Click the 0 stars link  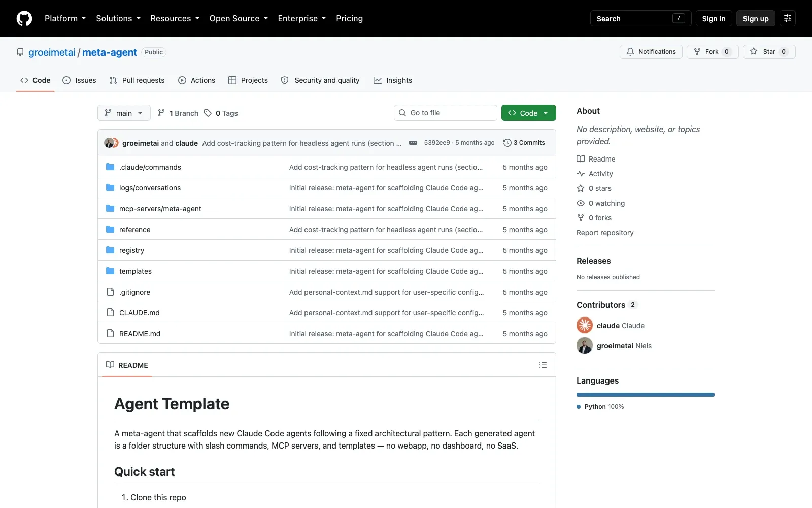click(x=594, y=188)
